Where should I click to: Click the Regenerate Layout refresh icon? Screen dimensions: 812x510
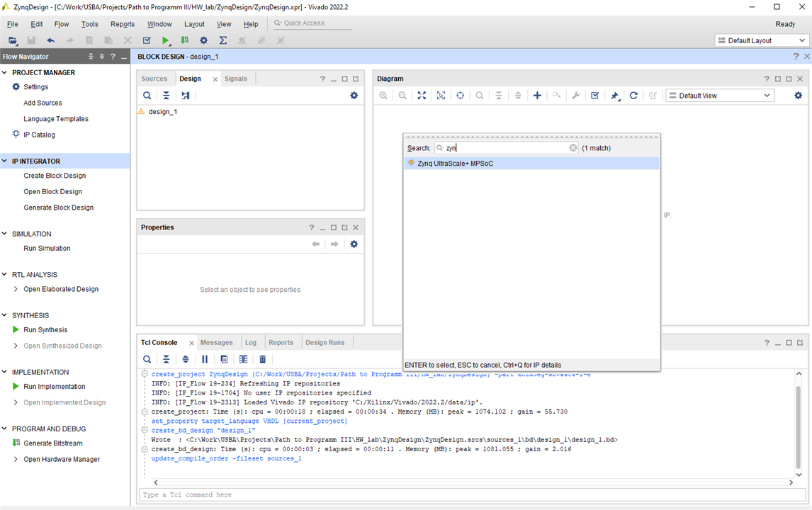point(633,96)
